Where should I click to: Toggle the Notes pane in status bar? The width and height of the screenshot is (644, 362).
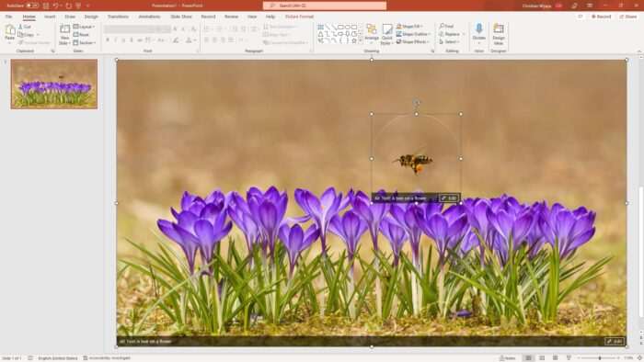508,358
